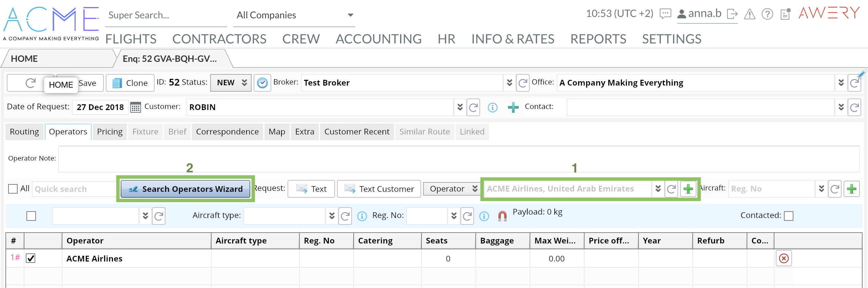Click into the Operator Note field
The height and width of the screenshot is (288, 868).
[458, 159]
